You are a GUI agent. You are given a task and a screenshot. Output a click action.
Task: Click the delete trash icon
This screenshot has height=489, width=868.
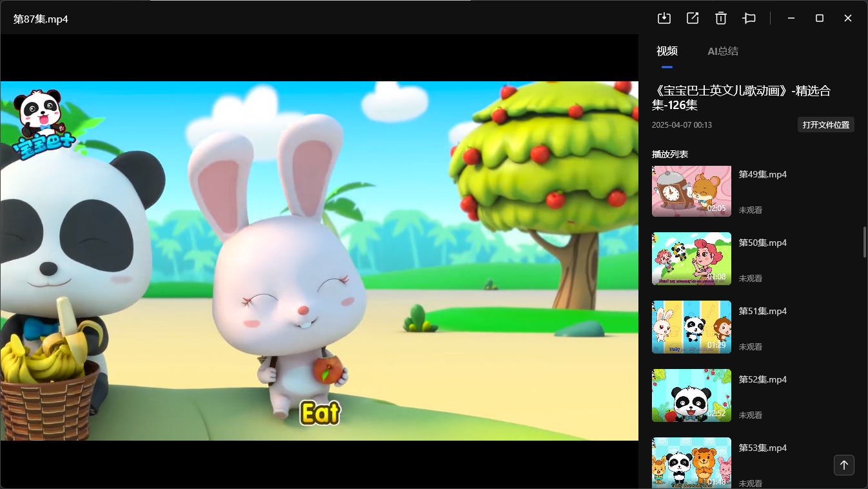721,18
